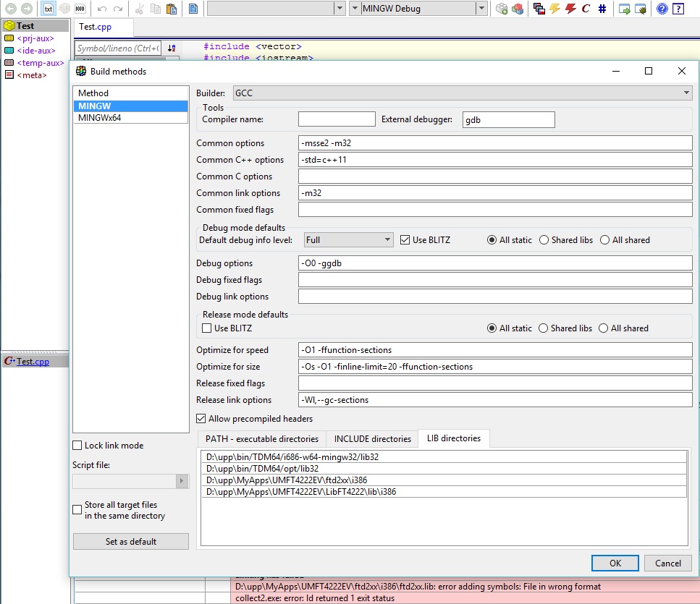Screen dimensions: 700x604
Task: Open the MINGW Debug build mode dropdown
Action: [481, 9]
